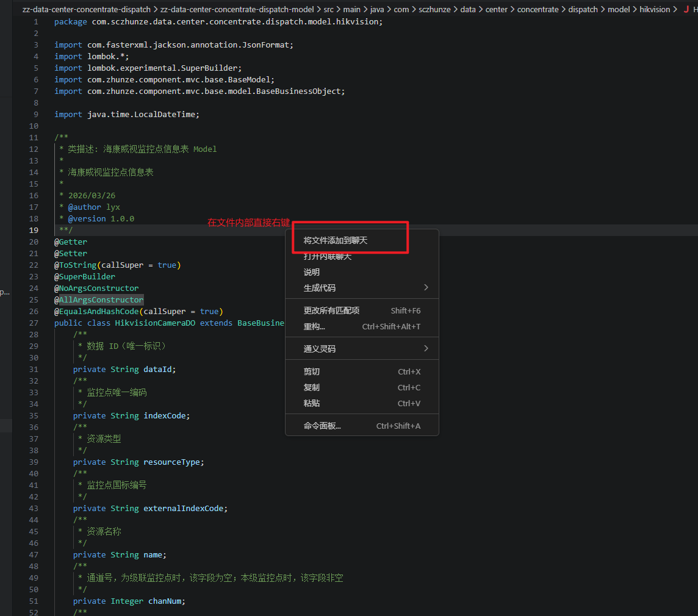Click the '监控点唯一编码' comment text
The width and height of the screenshot is (698, 616).
[x=117, y=393]
